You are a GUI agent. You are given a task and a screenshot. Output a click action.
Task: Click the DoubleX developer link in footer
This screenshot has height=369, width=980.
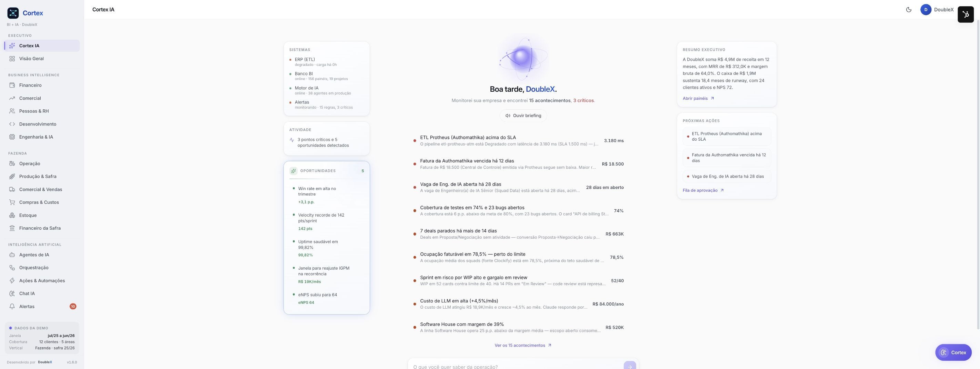click(45, 362)
